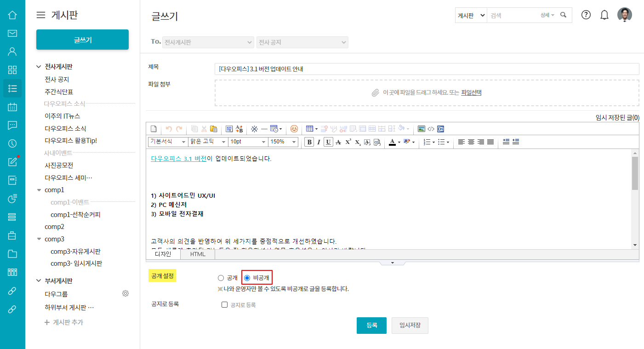The width and height of the screenshot is (644, 349).
Task: Collapse the 전사게시판 section
Action: (39, 67)
